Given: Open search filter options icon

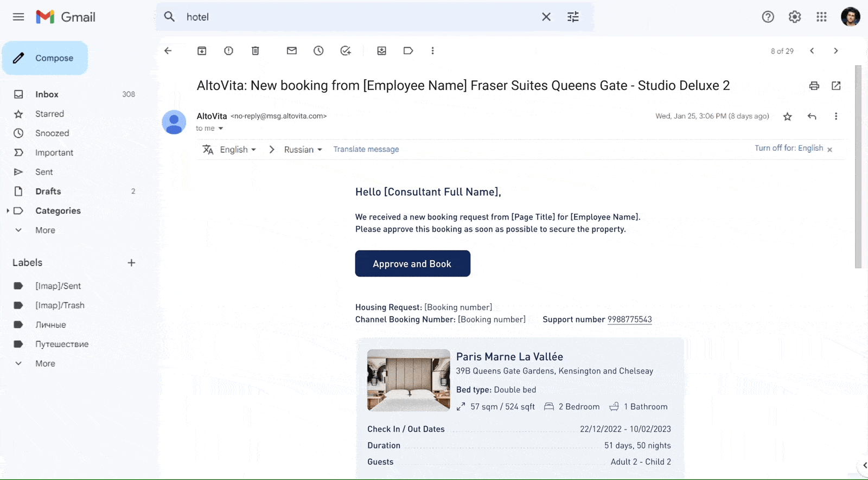Looking at the screenshot, I should (573, 17).
